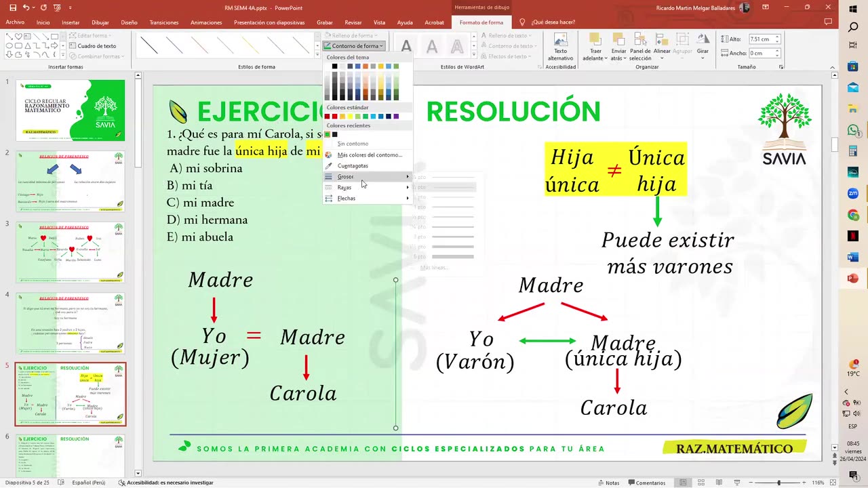Open the Archivo menu
The width and height of the screenshot is (868, 488).
(15, 22)
